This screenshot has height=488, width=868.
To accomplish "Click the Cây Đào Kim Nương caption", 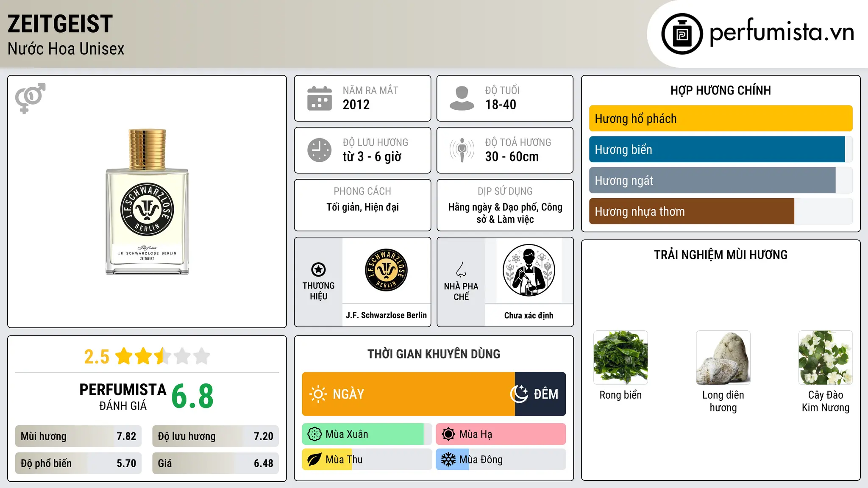I will click(x=826, y=401).
